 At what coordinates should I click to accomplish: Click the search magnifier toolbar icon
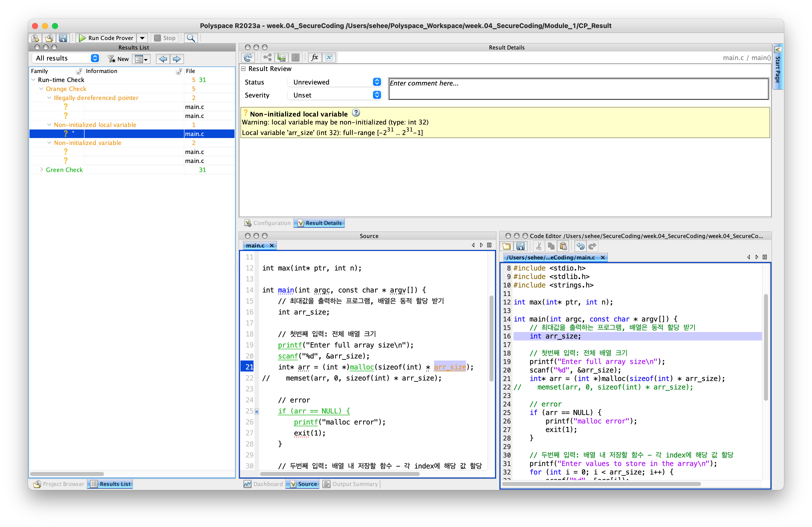click(191, 38)
